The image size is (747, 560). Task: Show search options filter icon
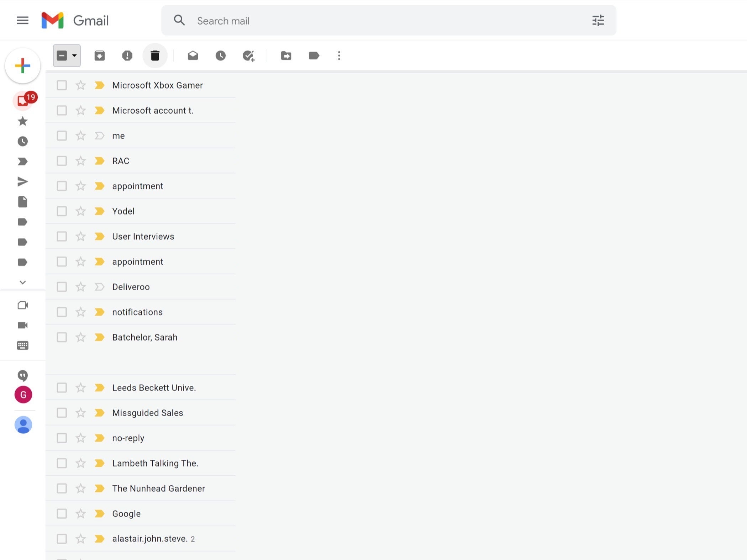(x=598, y=21)
